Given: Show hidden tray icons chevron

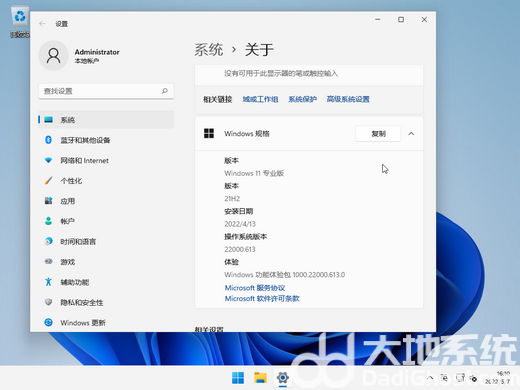Looking at the screenshot, I should coord(430,378).
